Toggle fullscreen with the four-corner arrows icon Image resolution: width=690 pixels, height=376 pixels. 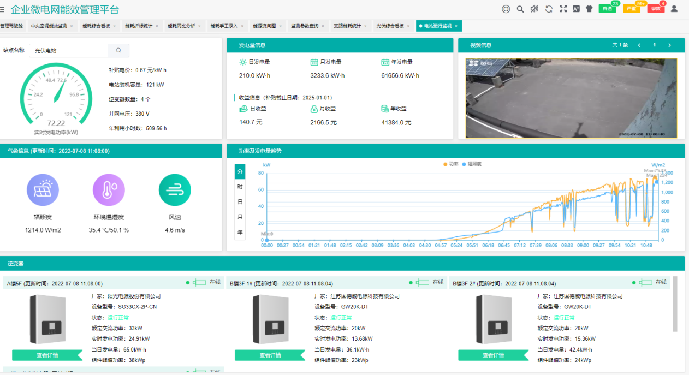[563, 9]
